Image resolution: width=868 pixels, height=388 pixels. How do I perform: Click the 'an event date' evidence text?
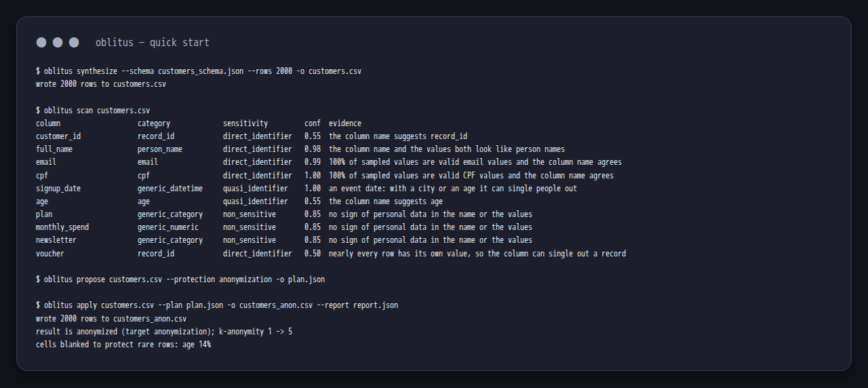[x=453, y=189]
